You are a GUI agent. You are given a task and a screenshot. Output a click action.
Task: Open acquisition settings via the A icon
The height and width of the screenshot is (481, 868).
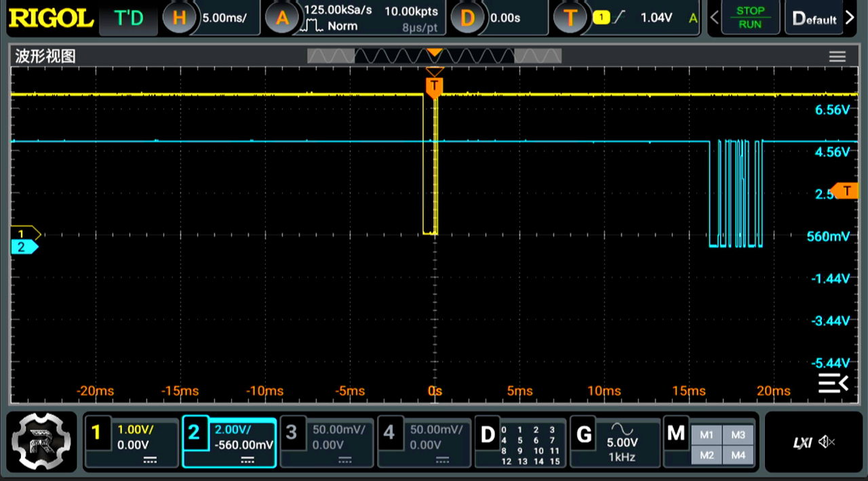(283, 18)
